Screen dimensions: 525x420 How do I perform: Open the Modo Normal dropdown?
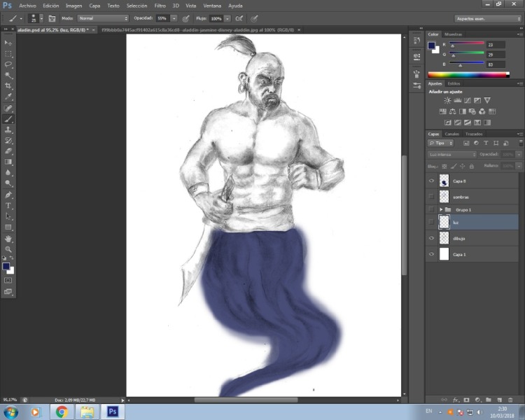[103, 18]
